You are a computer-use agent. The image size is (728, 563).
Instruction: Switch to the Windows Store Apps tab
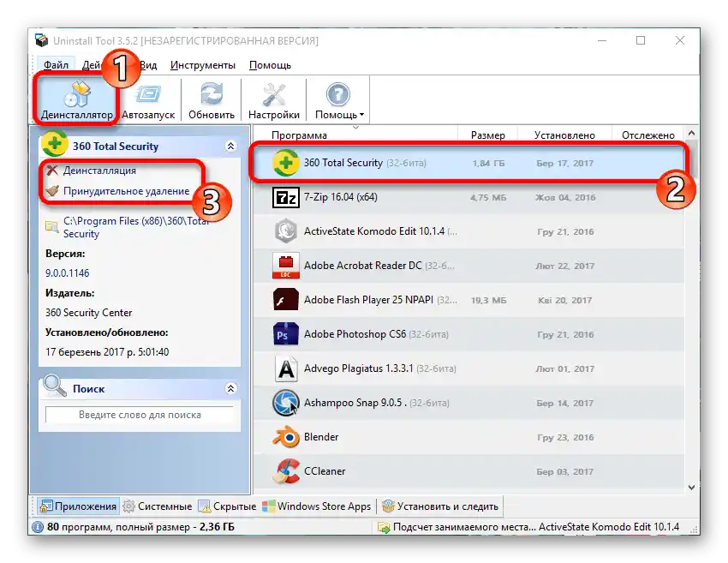point(317,506)
